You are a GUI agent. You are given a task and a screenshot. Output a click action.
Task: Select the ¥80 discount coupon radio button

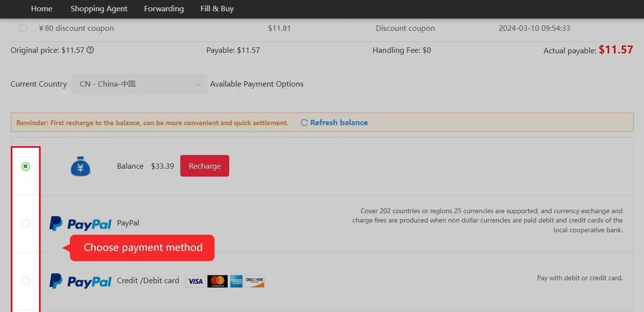click(x=23, y=28)
